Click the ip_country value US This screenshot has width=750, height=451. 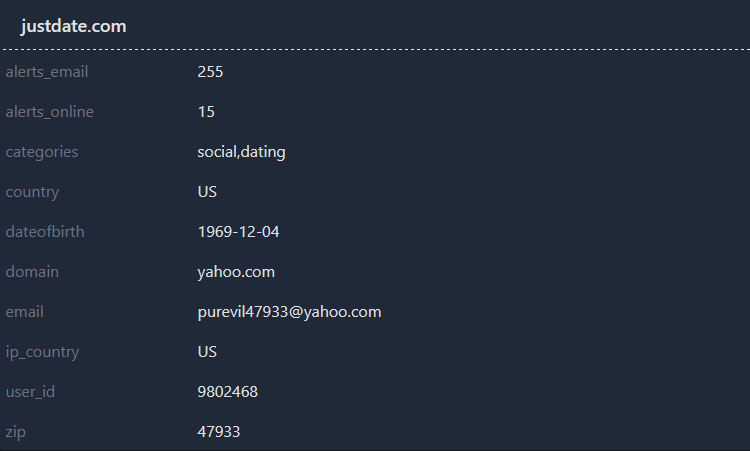(x=208, y=352)
